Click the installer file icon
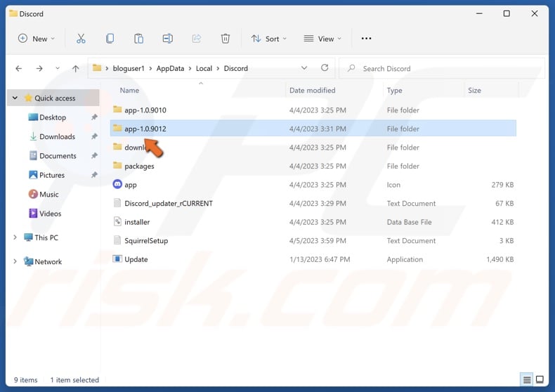The width and height of the screenshot is (555, 392). [117, 221]
